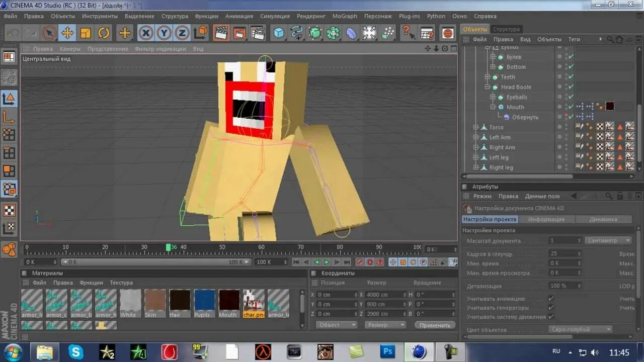This screenshot has width=644, height=362.
Task: Switch to the "Структура" tab
Action: (x=506, y=29)
